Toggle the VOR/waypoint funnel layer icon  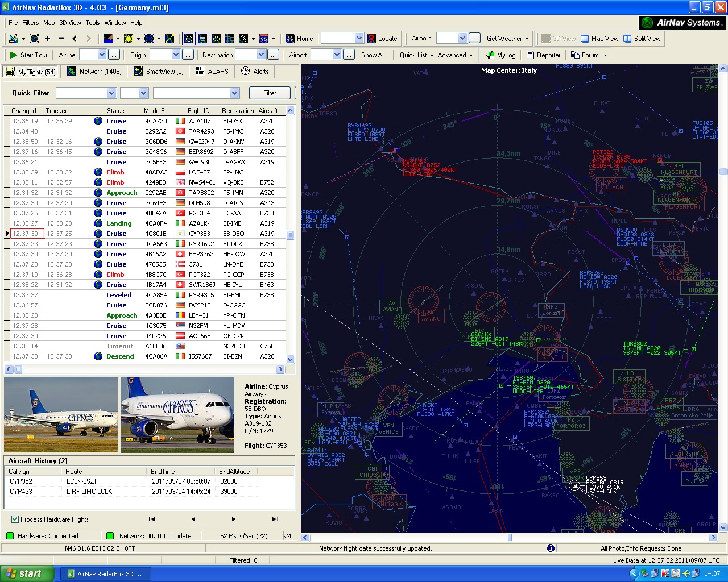[x=202, y=39]
